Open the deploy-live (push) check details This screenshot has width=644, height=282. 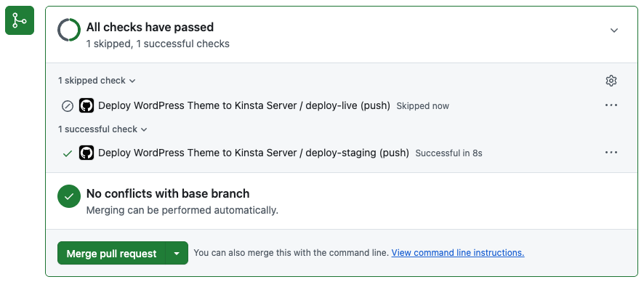(x=244, y=105)
